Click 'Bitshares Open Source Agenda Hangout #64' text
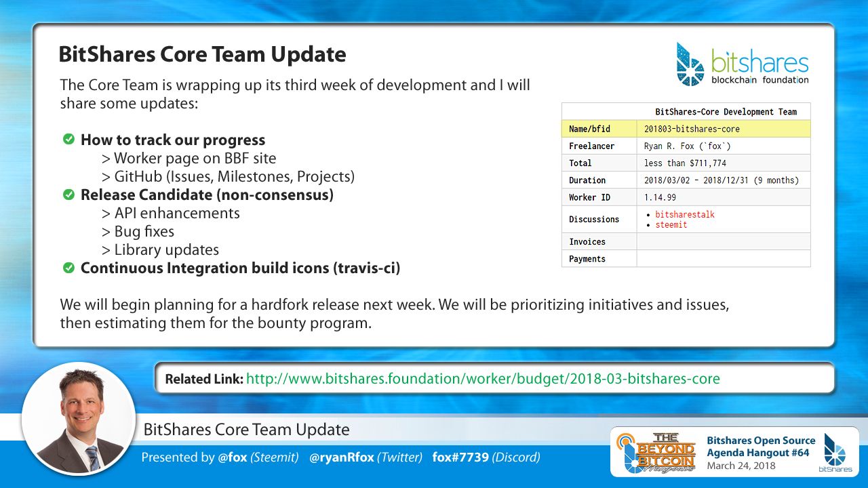Image resolution: width=868 pixels, height=488 pixels. 761,447
